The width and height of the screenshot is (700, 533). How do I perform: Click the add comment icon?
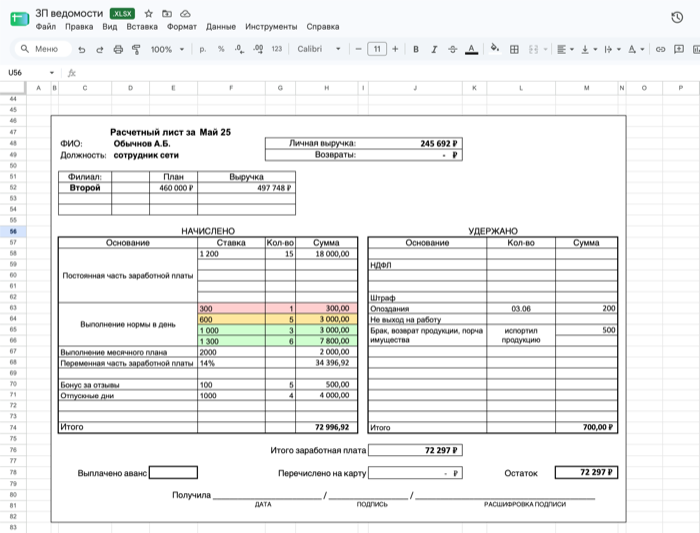point(679,49)
